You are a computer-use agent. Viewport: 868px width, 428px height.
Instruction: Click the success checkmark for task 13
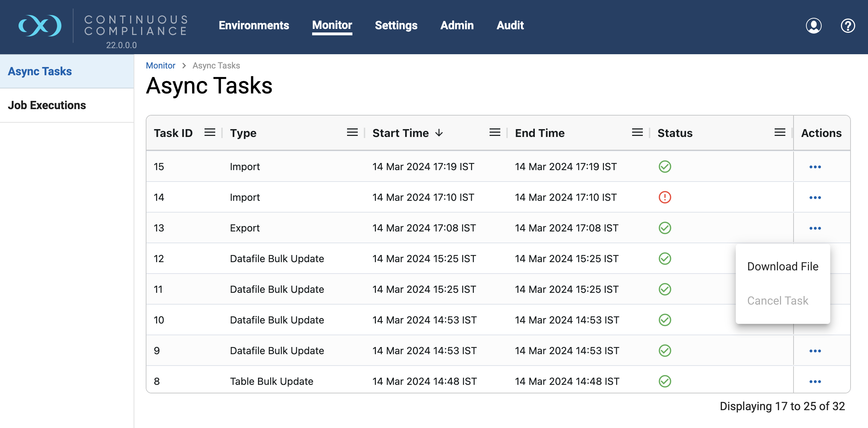click(665, 228)
